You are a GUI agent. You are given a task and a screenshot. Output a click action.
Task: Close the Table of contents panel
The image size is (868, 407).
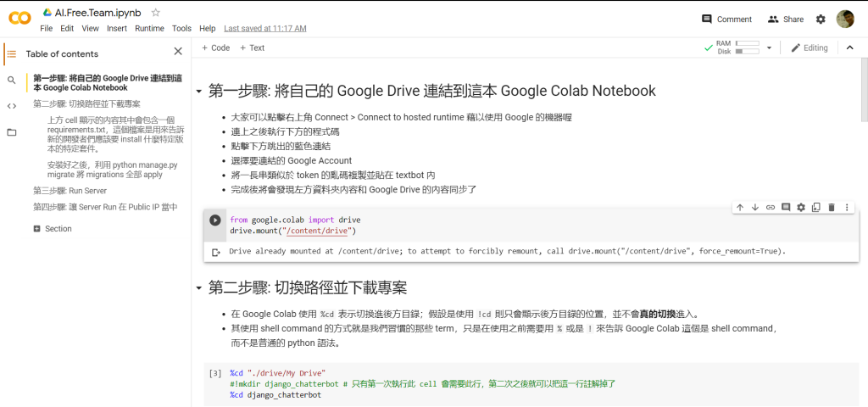pyautogui.click(x=178, y=52)
